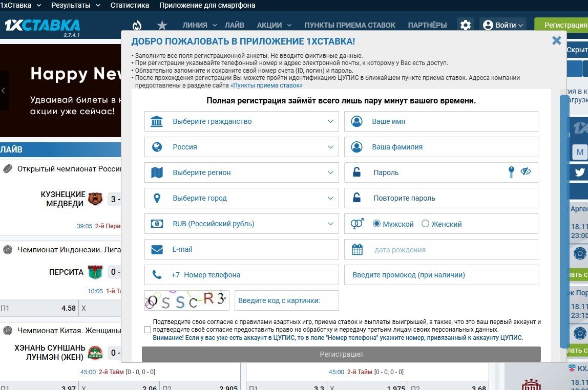Click the flame hot bets icon
Viewport: 588px width, 390px height.
(x=137, y=25)
